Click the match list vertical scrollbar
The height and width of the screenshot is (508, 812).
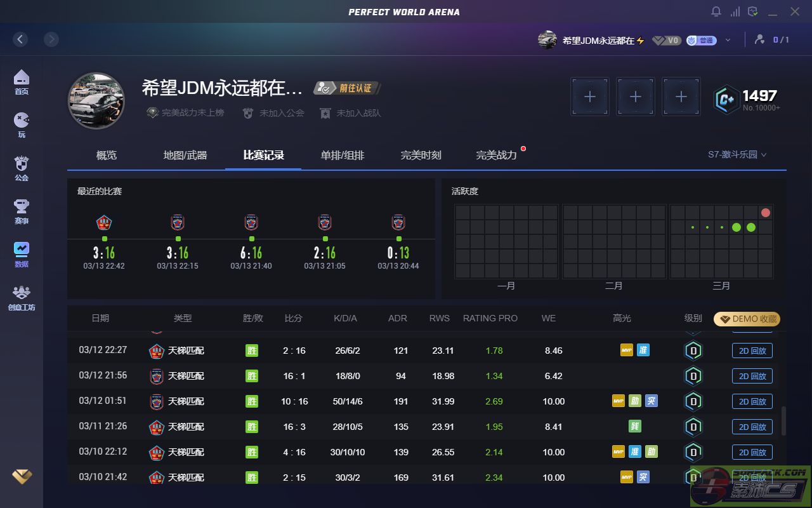[x=783, y=421]
